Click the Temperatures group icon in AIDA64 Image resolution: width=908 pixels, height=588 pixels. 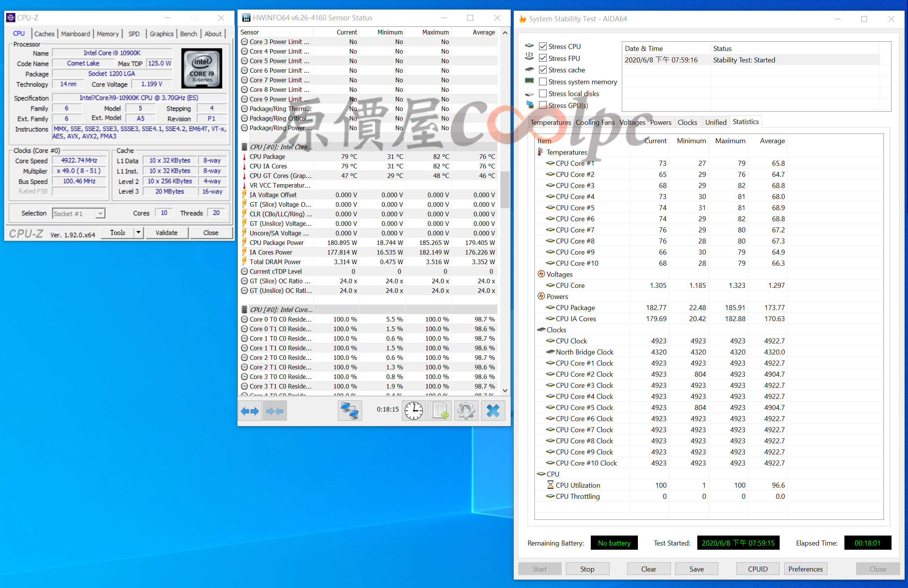click(x=541, y=152)
